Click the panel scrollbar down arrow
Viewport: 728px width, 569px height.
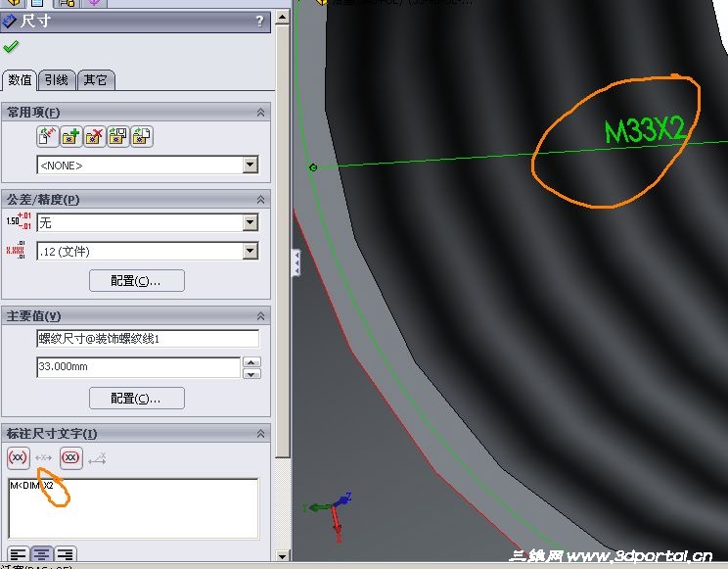click(282, 555)
